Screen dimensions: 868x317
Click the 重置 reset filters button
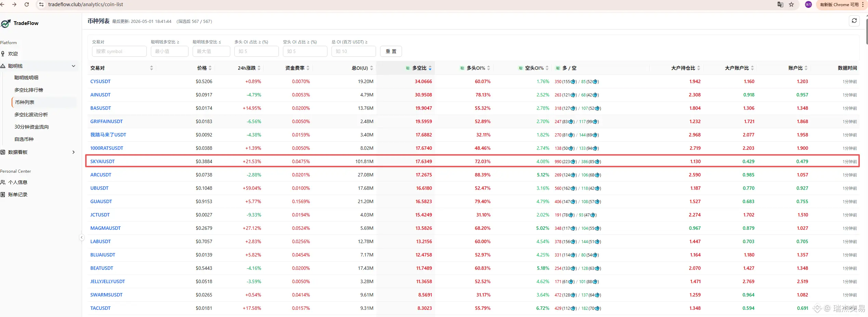(391, 51)
